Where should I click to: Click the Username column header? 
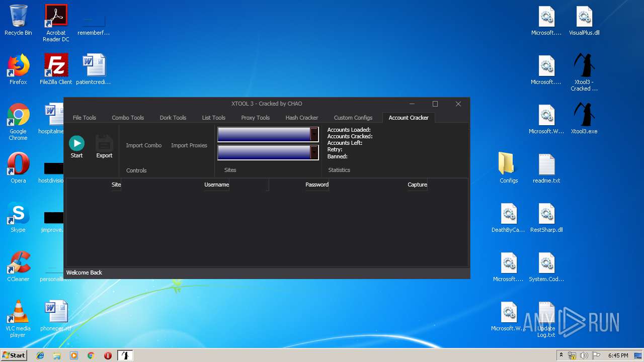click(x=216, y=185)
